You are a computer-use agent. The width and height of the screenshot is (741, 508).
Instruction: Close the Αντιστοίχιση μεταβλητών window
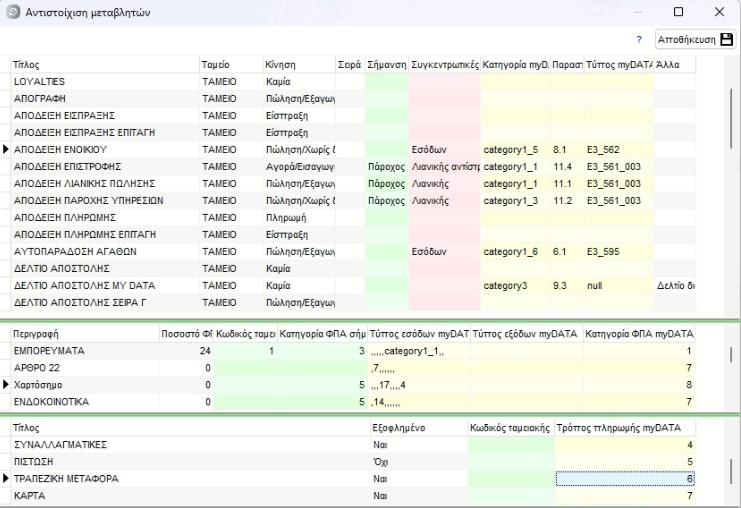point(719,12)
